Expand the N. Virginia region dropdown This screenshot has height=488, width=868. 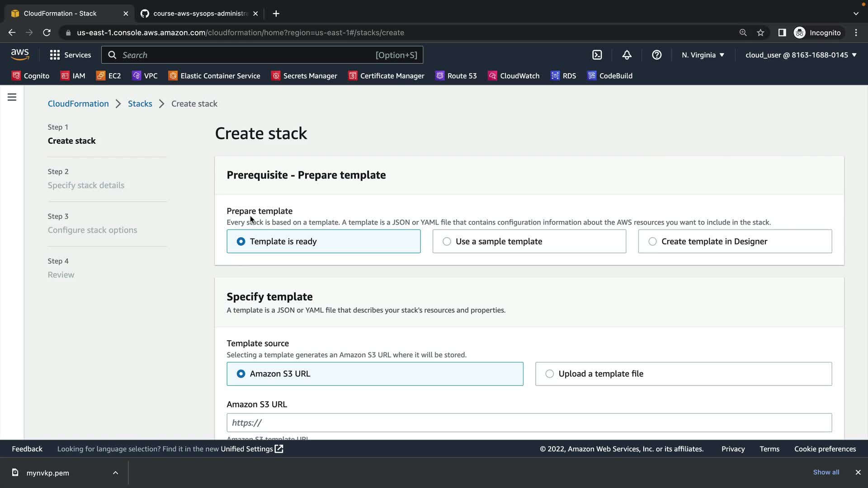pyautogui.click(x=703, y=55)
